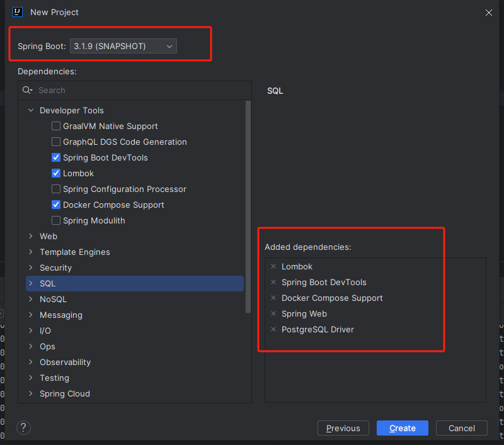504x445 pixels.
Task: Remove Docker Compose Support from added dependencies
Action: click(x=273, y=298)
